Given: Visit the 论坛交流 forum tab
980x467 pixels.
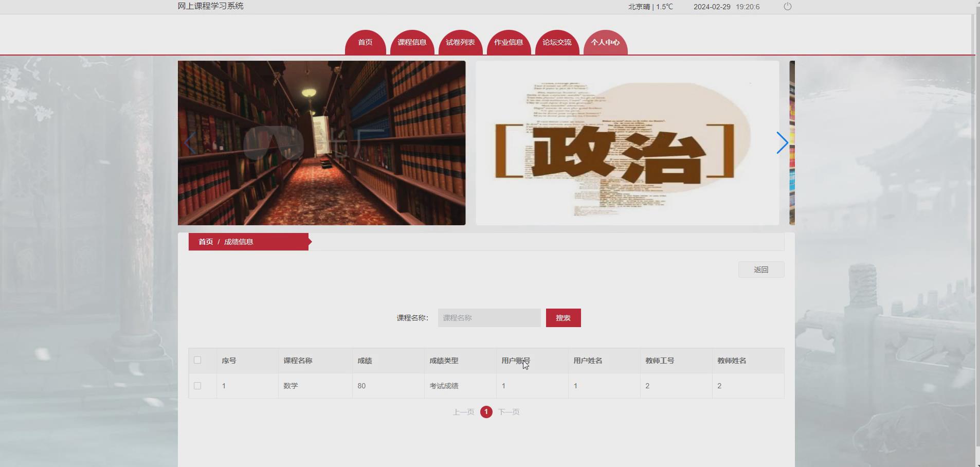Looking at the screenshot, I should coord(557,43).
